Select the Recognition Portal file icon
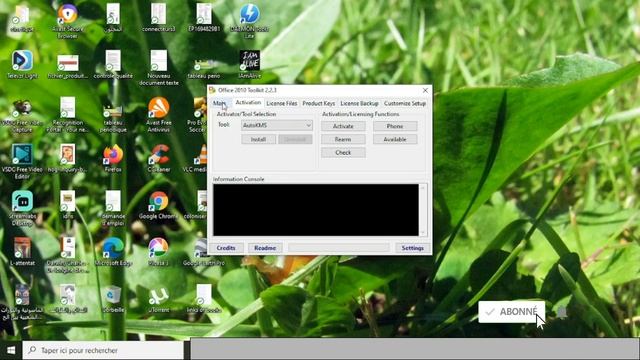This screenshot has height=360, width=640. [68, 115]
